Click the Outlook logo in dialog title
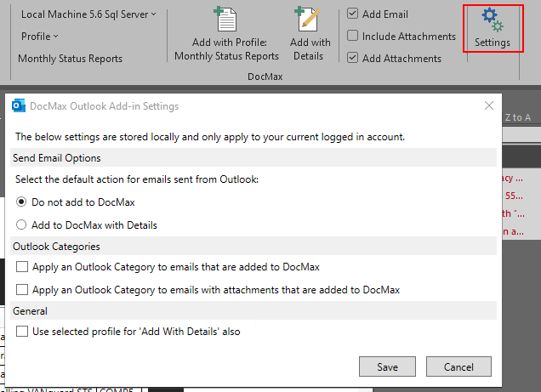Screen dimensions: 541x392 point(17,106)
